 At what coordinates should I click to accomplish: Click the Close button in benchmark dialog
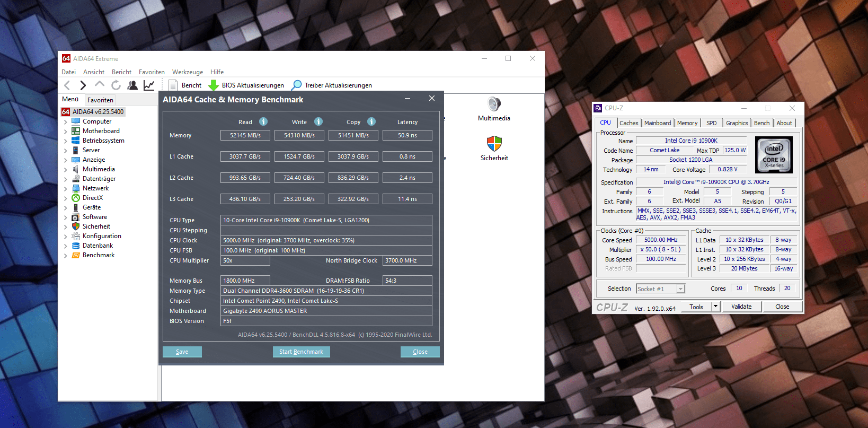420,352
